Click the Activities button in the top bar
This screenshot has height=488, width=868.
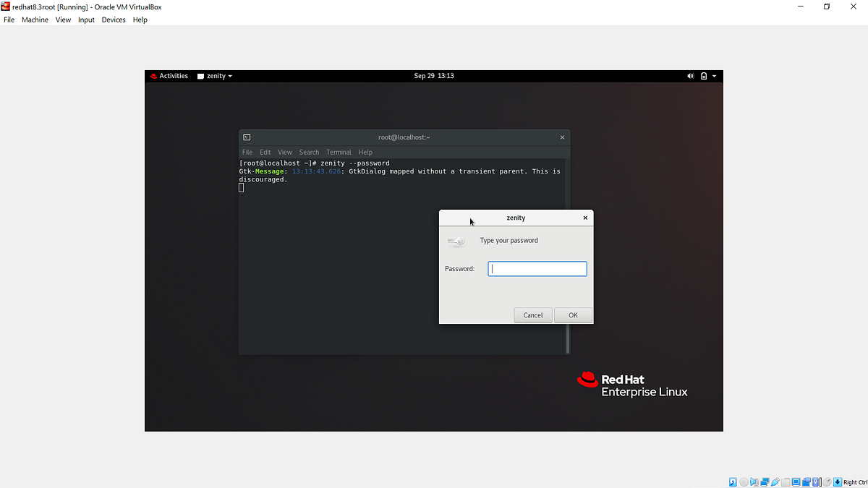[x=174, y=75]
